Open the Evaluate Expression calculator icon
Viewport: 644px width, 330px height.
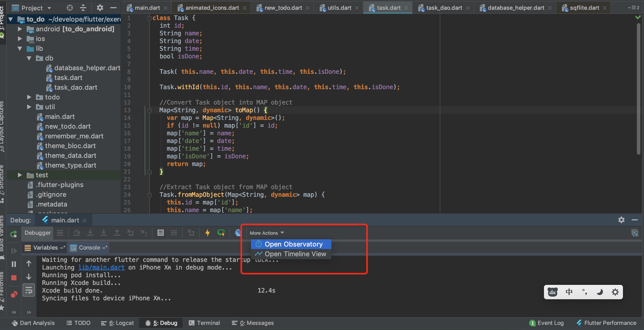tap(161, 233)
